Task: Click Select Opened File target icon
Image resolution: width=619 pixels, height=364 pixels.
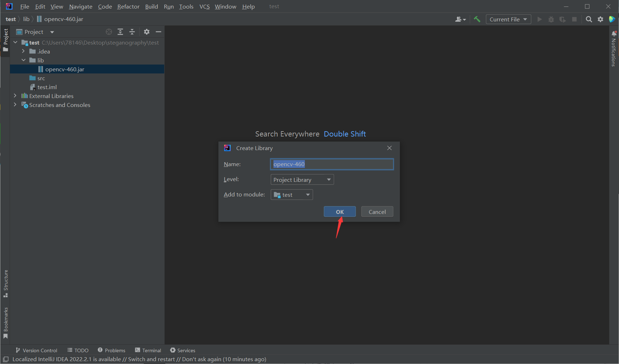Action: point(109,32)
